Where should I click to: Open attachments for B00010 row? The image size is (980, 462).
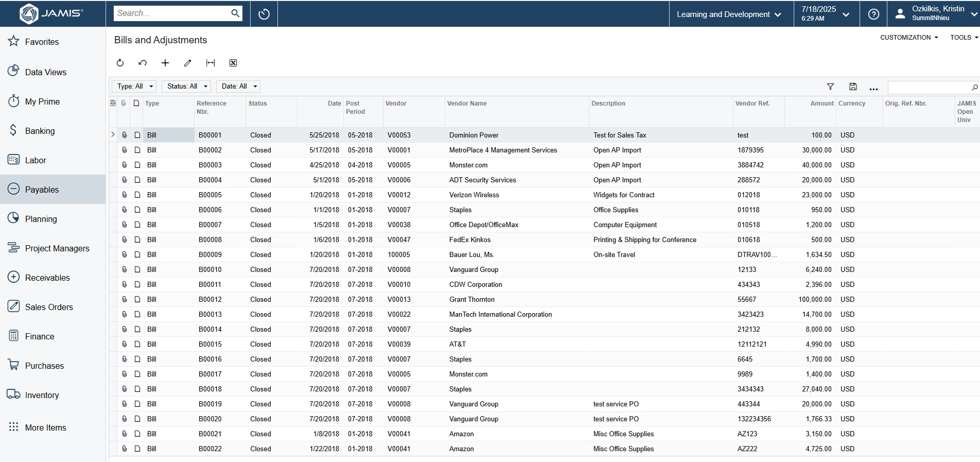[124, 269]
